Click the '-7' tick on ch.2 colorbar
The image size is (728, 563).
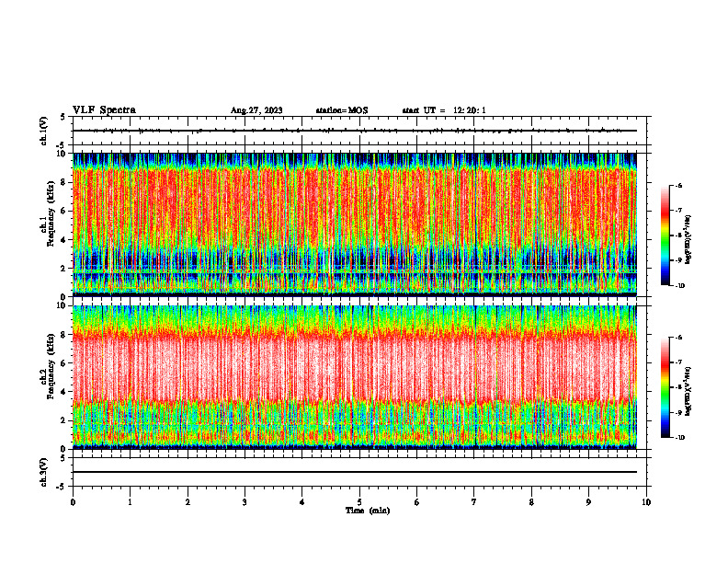click(678, 362)
